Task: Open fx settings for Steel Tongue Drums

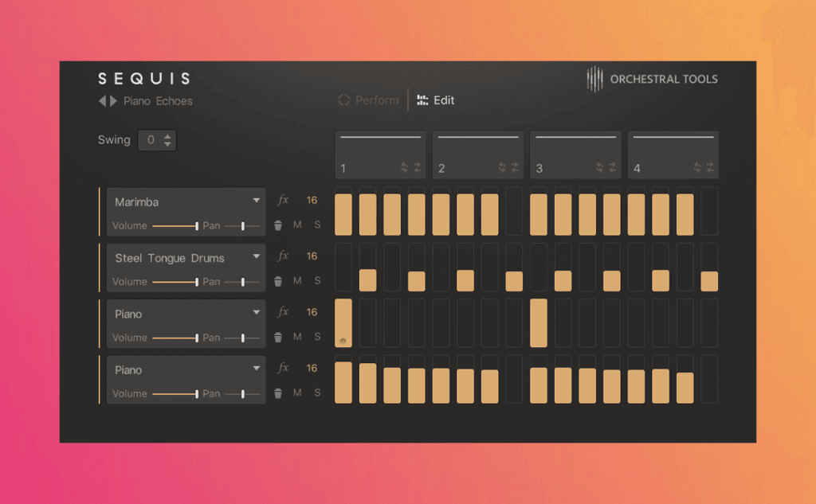Action: tap(282, 256)
